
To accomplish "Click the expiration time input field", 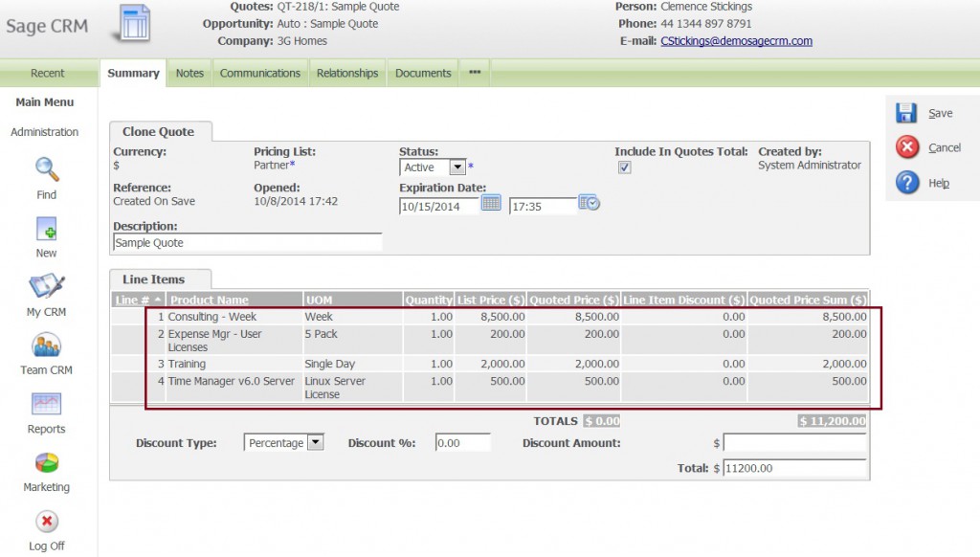I will 543,207.
